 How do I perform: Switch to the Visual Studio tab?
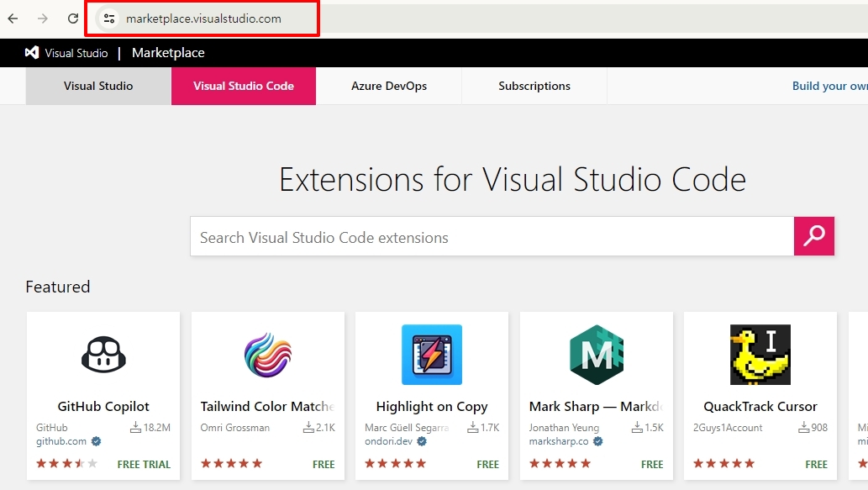pyautogui.click(x=98, y=86)
